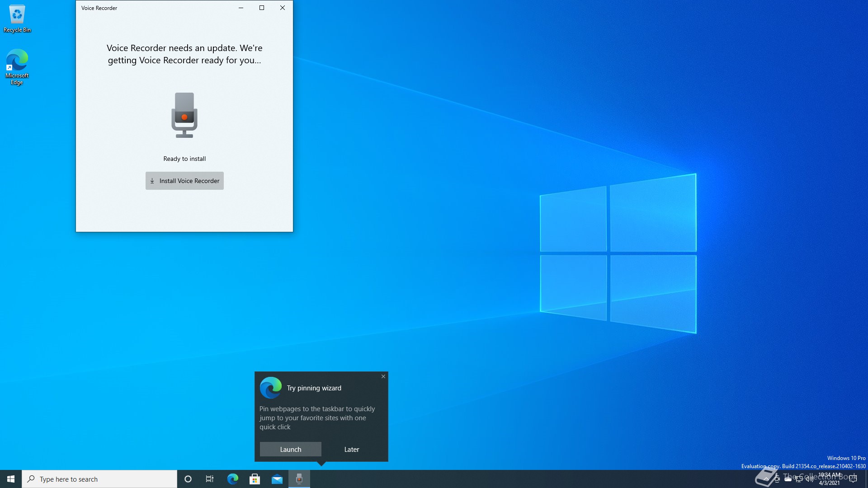Maximize the Voice Recorder window
Image resolution: width=868 pixels, height=488 pixels.
click(262, 8)
